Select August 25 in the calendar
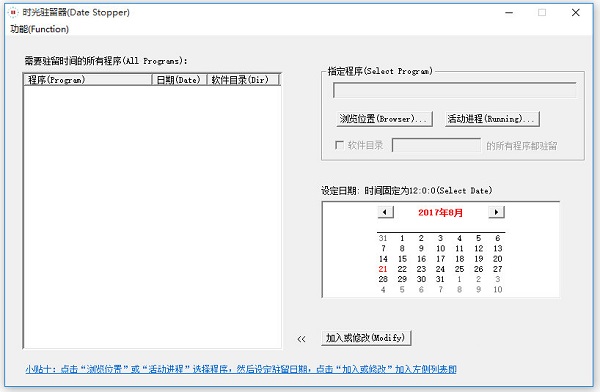 point(460,269)
